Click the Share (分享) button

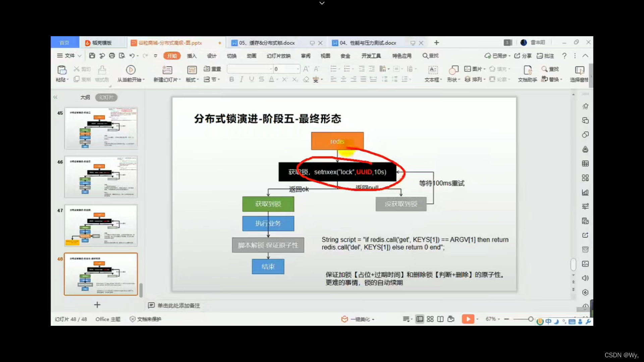pos(523,56)
